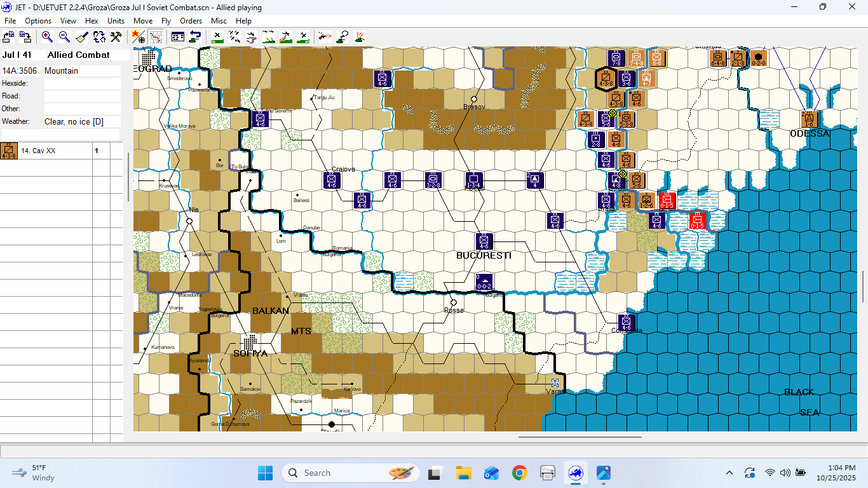Open the Orders menu

(191, 21)
